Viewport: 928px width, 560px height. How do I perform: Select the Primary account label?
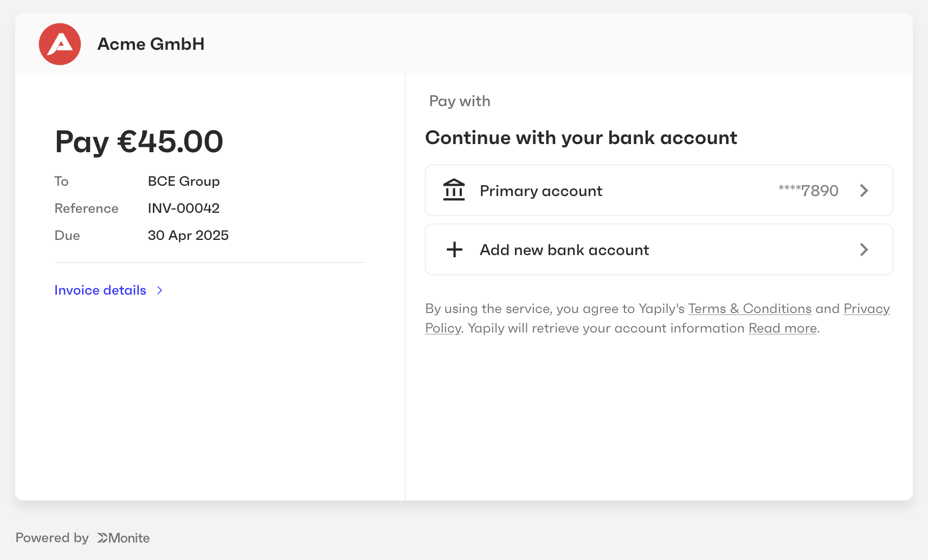(540, 191)
